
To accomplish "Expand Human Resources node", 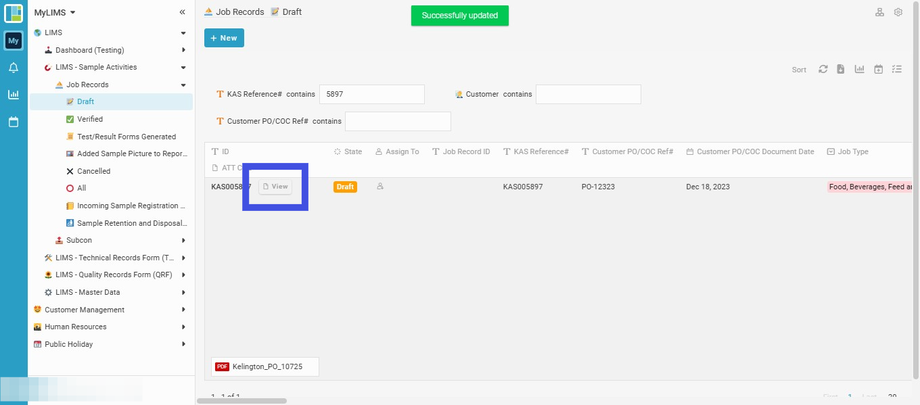I will pos(183,327).
